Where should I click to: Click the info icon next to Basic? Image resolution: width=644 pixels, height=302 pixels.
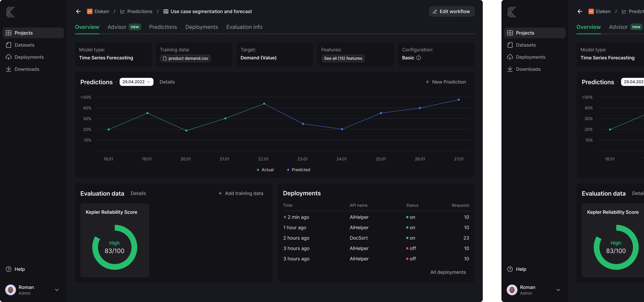pos(418,58)
